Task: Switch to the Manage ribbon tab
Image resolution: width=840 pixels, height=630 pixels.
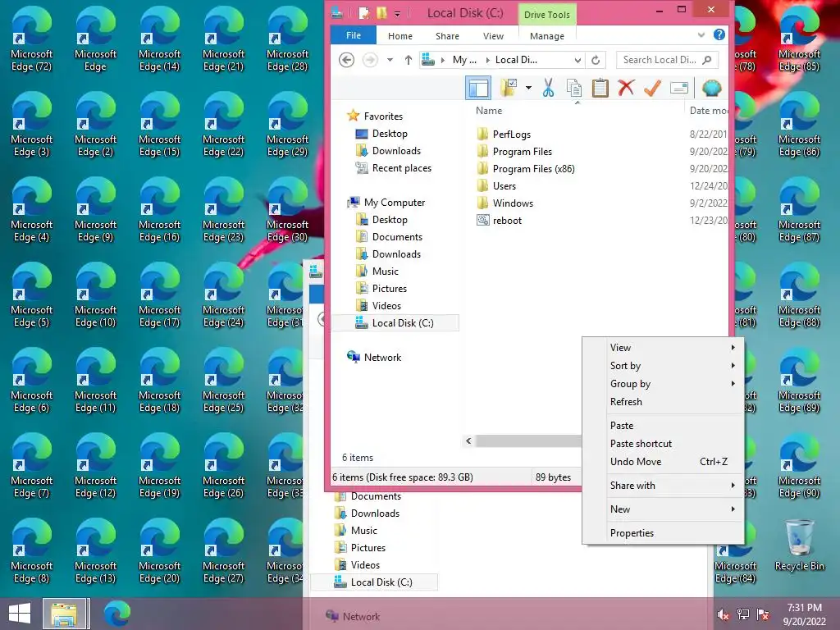Action: [547, 36]
